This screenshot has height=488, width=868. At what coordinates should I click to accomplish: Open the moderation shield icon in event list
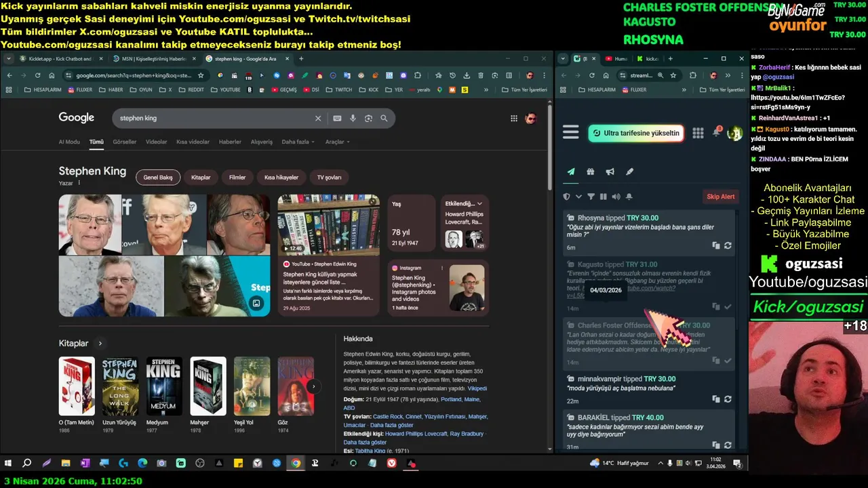(567, 197)
